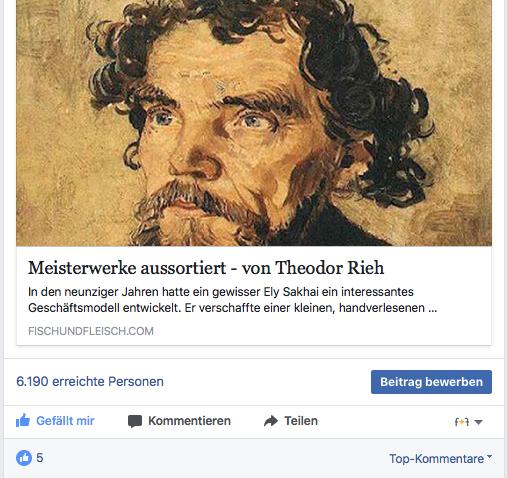Select the Teilen action
The height and width of the screenshot is (478, 507).
(x=301, y=421)
